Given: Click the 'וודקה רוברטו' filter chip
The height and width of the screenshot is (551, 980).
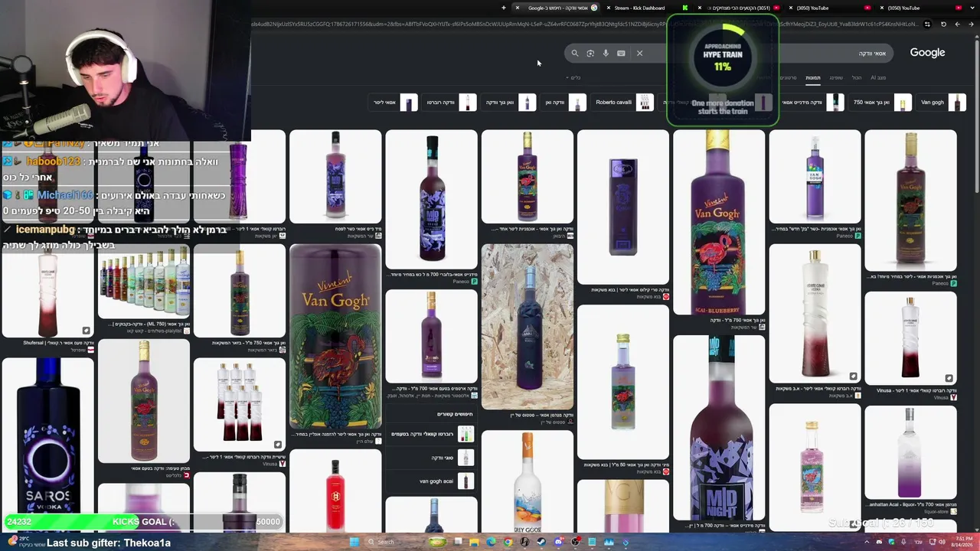Looking at the screenshot, I should (451, 103).
